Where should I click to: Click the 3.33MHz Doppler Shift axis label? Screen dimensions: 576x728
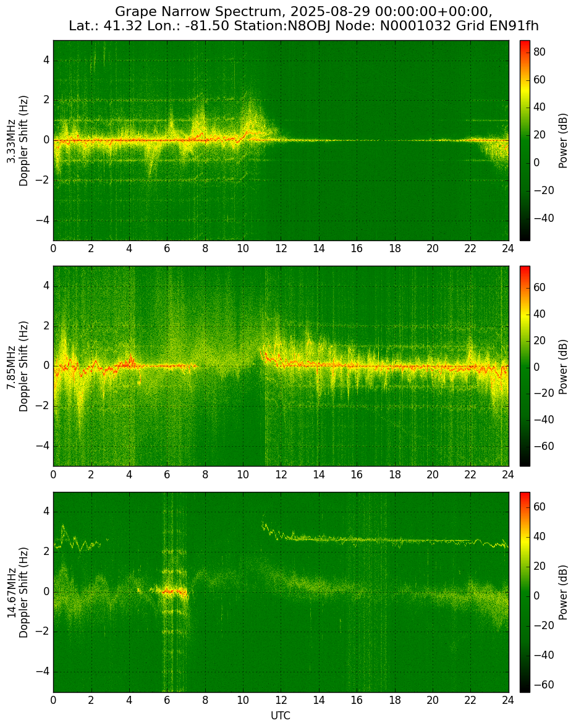coord(18,141)
